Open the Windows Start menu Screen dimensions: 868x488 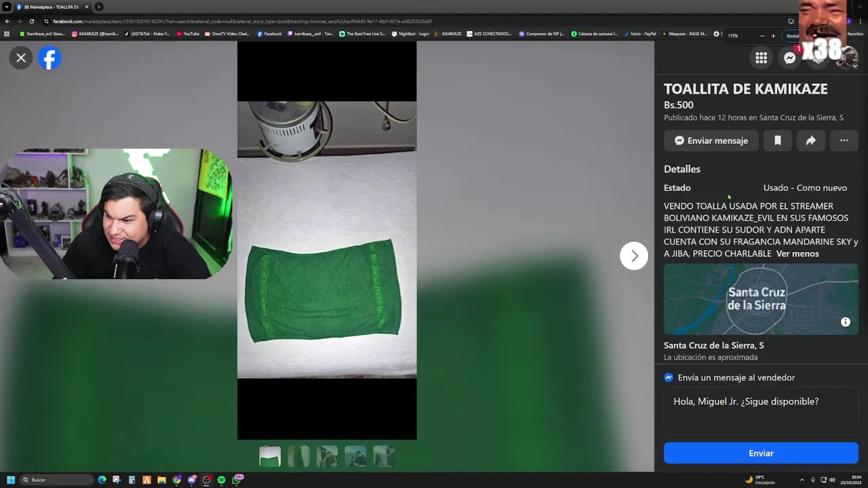[x=11, y=480]
